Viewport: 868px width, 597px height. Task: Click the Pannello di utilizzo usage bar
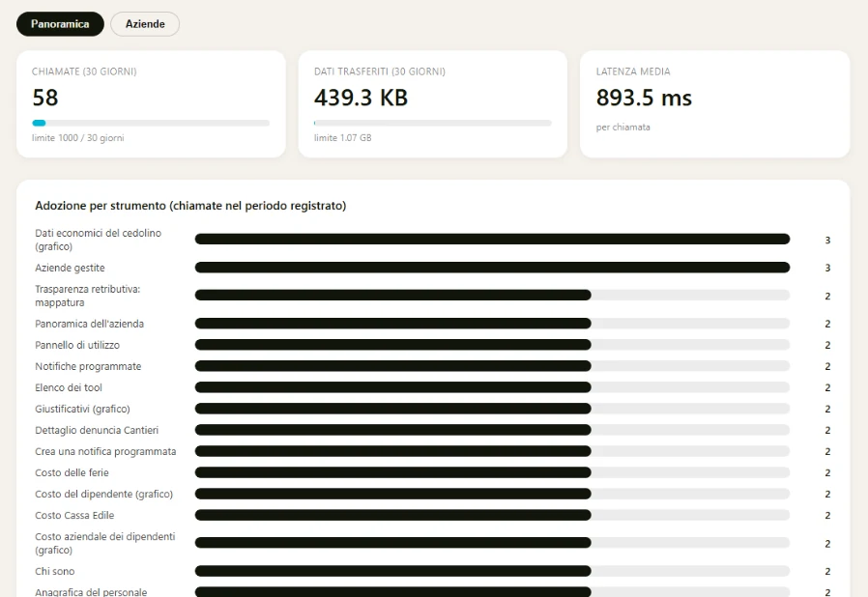(x=492, y=345)
